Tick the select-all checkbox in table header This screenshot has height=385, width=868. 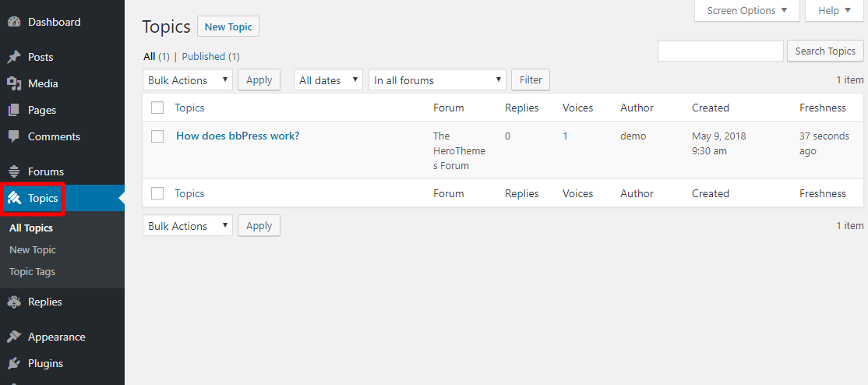tap(157, 108)
